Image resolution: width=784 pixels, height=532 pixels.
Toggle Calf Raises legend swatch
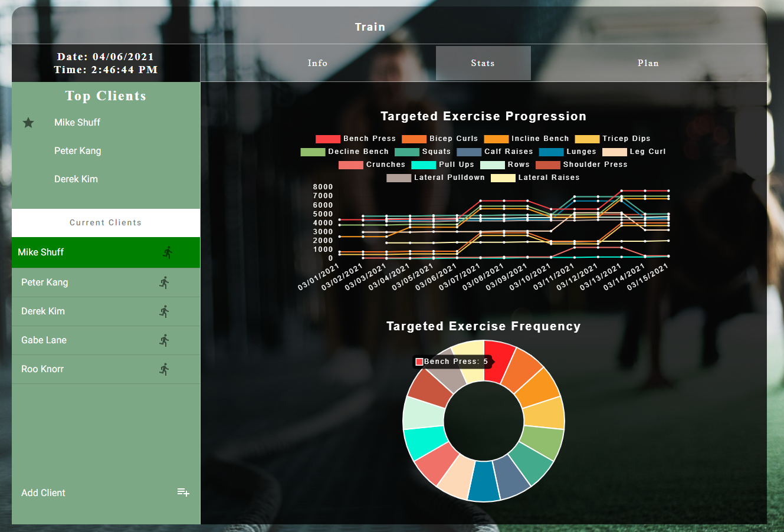coord(469,152)
